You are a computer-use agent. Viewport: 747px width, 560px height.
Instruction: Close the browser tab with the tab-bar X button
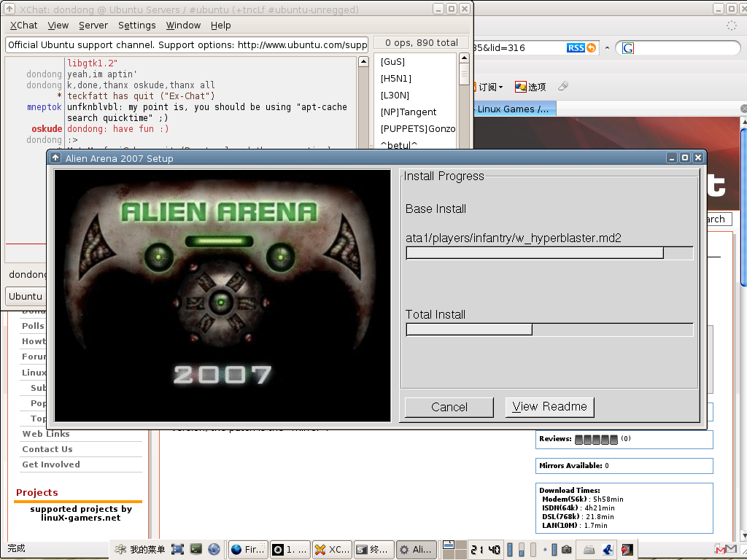point(743,109)
